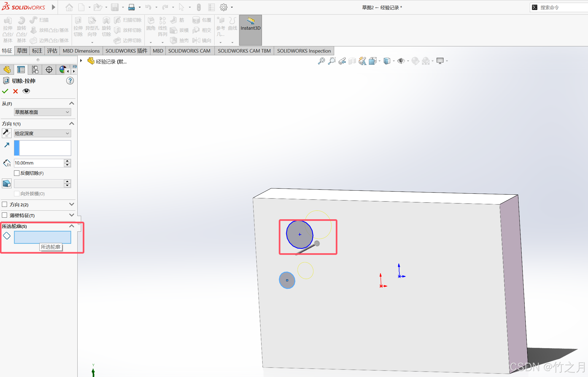Open the PropertyManager tab icon

(21, 70)
